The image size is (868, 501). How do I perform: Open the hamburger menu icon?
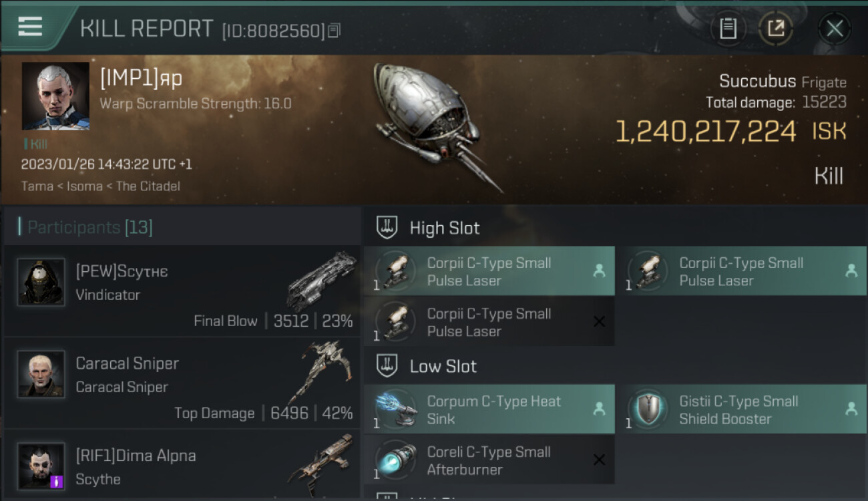coord(30,27)
